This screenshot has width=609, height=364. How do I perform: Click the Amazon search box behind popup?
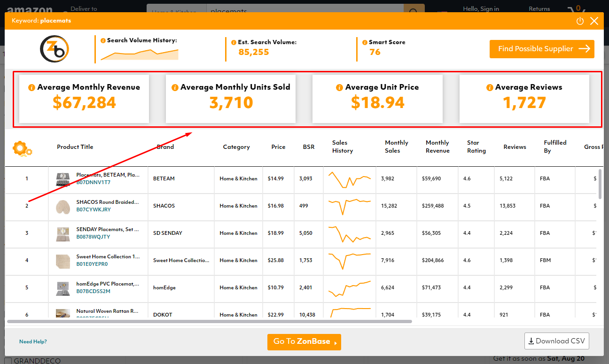[x=305, y=10]
